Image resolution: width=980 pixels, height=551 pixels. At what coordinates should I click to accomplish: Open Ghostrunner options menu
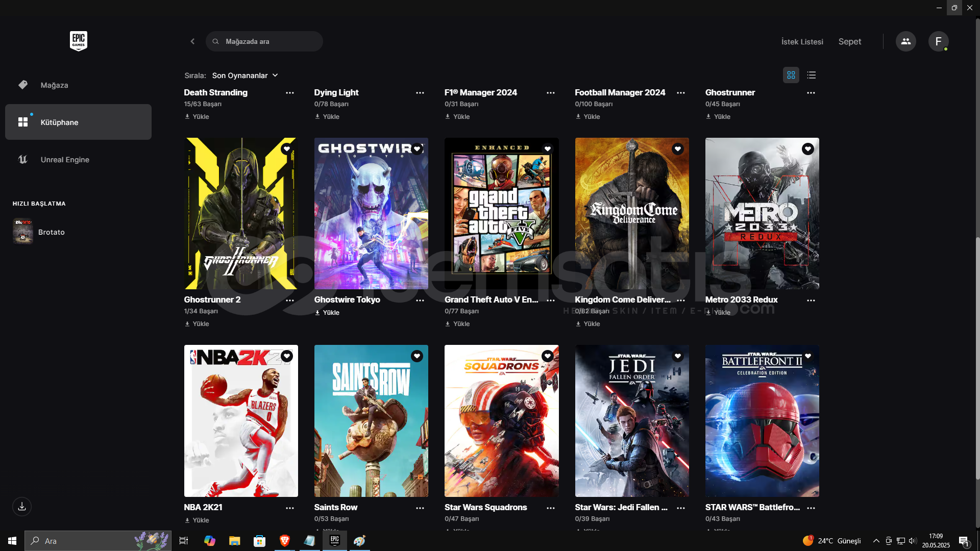coord(811,93)
